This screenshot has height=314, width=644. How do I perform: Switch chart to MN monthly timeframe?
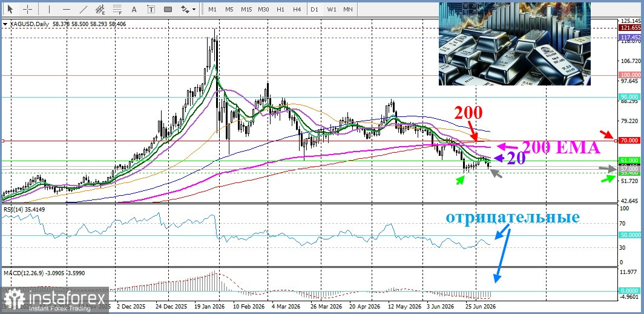[x=348, y=9]
